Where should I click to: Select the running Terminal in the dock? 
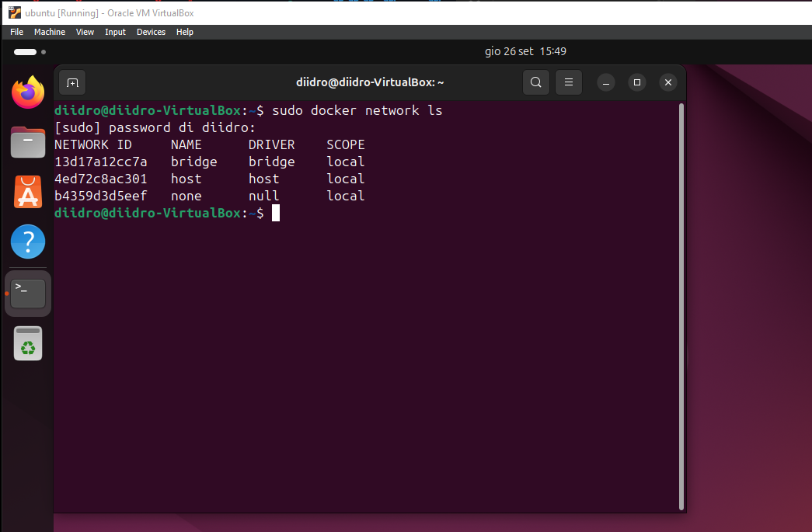pyautogui.click(x=27, y=293)
